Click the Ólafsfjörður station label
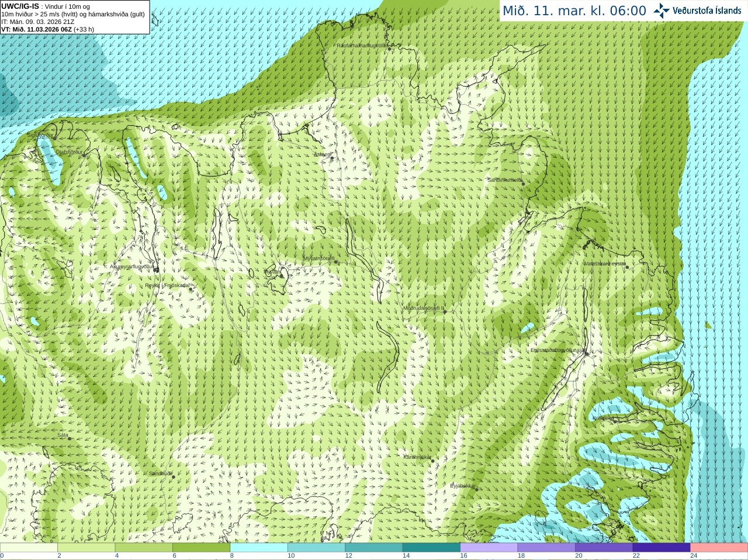This screenshot has width=748, height=560. [x=69, y=152]
